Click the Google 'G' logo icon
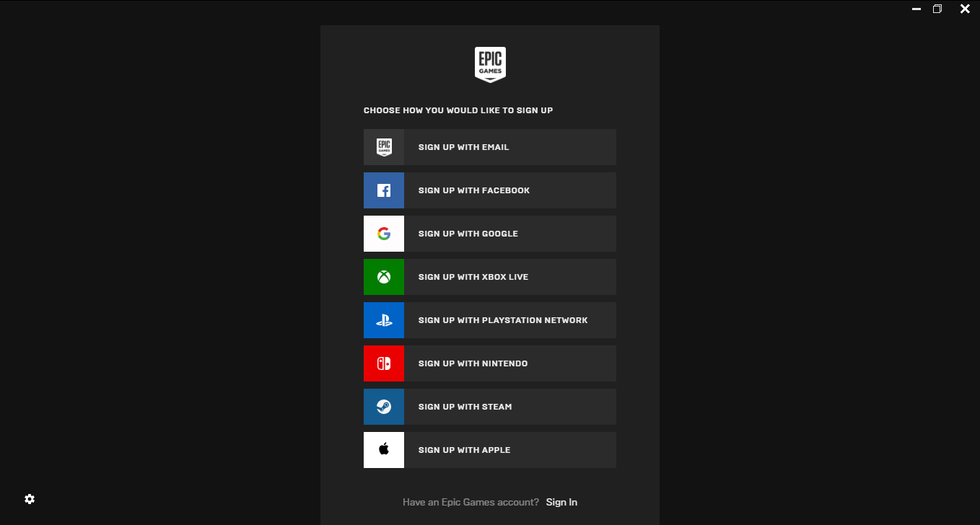 384,234
